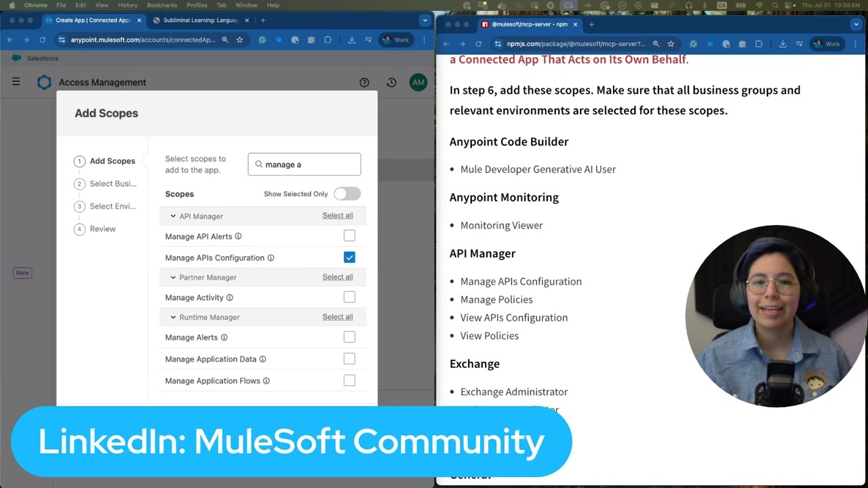Reload the anypoint.mulesoft.com page
The width and height of the screenshot is (868, 488).
[42, 40]
